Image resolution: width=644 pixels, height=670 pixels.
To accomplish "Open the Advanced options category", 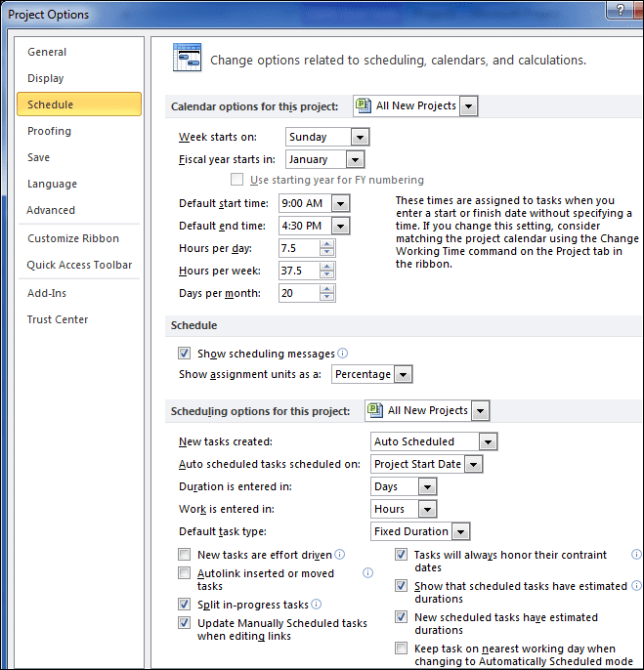I will coord(79,210).
